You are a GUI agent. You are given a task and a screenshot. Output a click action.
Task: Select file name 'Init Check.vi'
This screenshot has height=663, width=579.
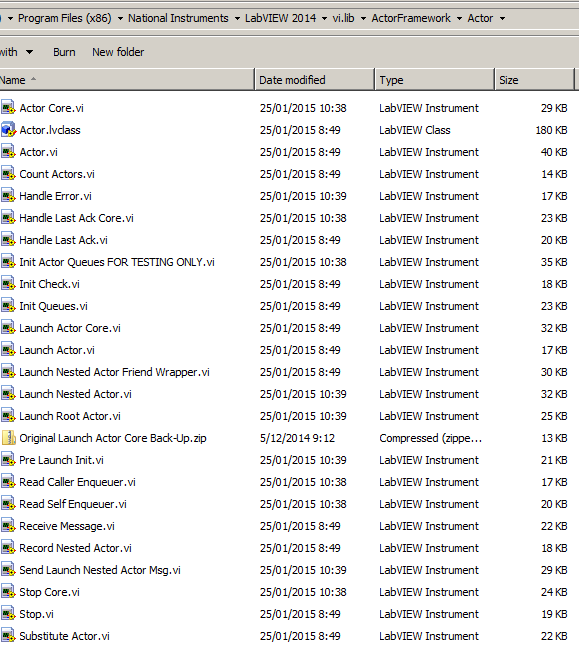pos(49,284)
